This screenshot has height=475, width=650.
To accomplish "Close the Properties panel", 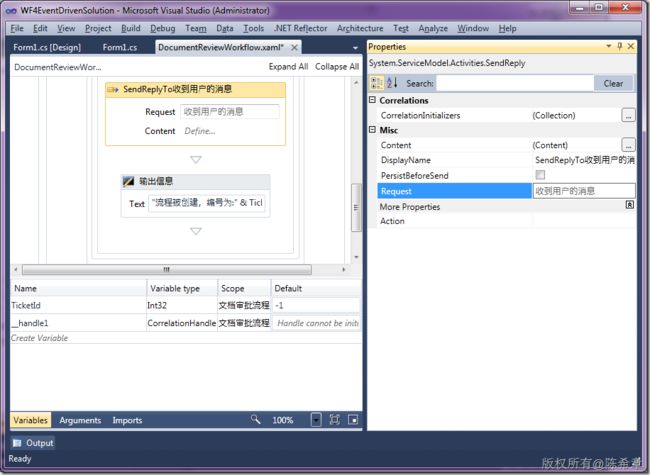I will pyautogui.click(x=631, y=46).
